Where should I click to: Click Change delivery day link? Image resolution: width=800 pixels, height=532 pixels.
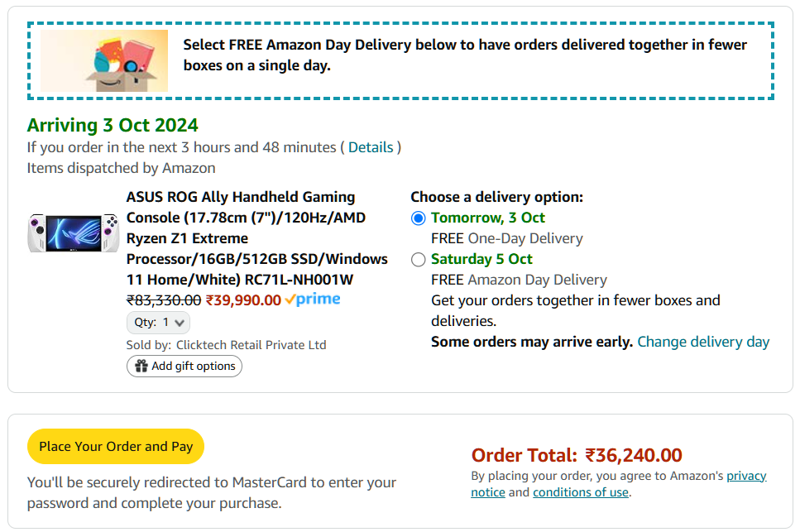tap(703, 342)
